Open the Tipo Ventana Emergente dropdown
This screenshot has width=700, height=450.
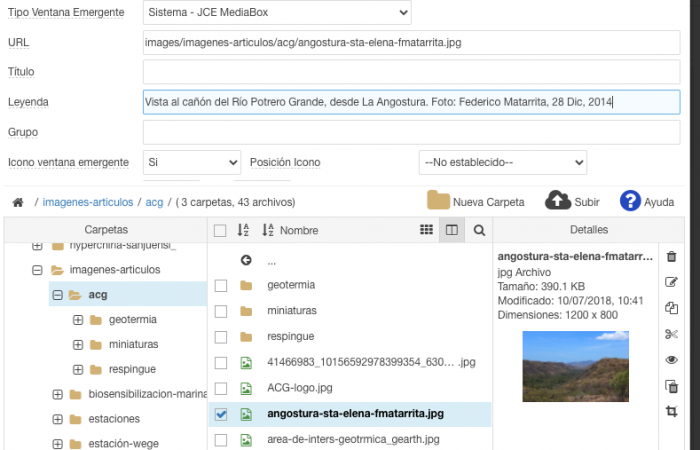point(276,13)
